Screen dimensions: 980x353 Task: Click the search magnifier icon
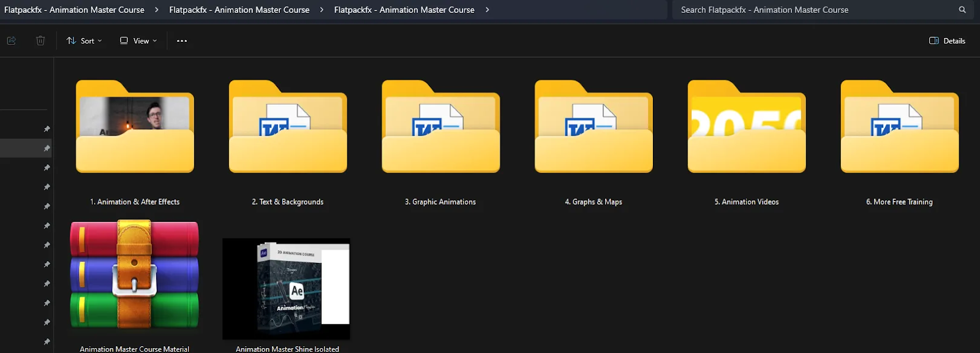click(x=962, y=10)
